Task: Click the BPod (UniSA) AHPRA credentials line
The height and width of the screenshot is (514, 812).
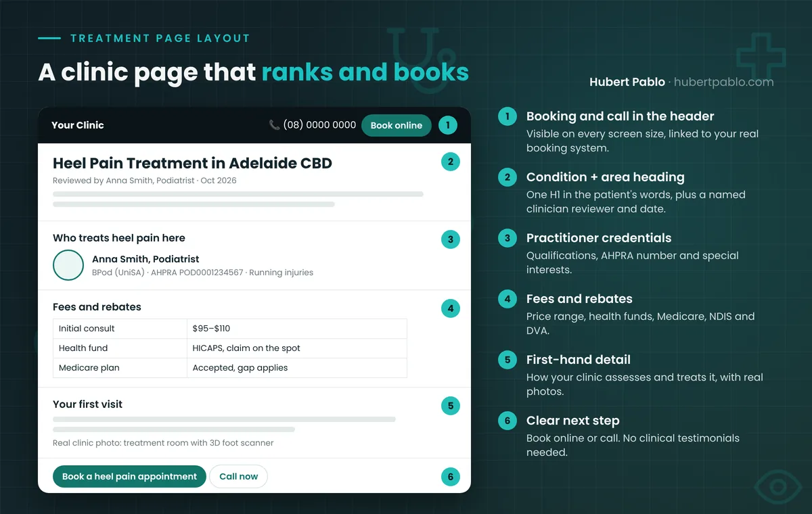Action: pos(202,273)
